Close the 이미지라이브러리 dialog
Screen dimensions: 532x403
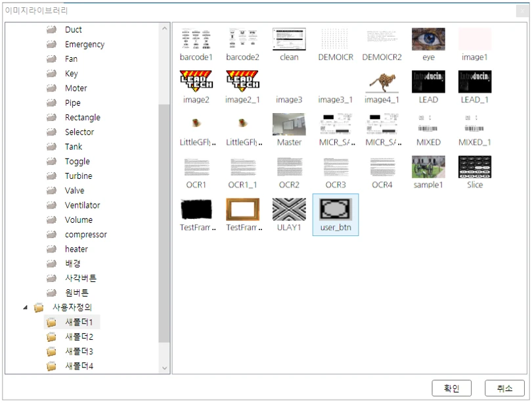click(x=523, y=11)
